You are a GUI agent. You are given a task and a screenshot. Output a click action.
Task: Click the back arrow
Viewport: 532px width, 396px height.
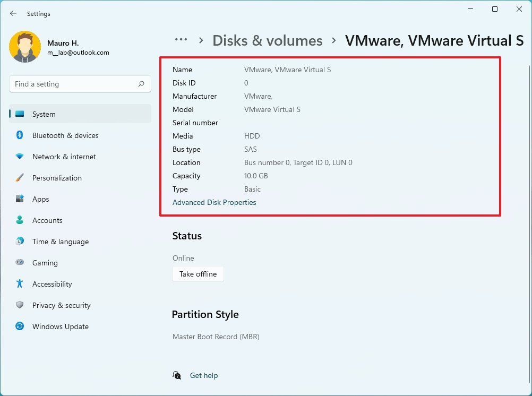coord(13,13)
